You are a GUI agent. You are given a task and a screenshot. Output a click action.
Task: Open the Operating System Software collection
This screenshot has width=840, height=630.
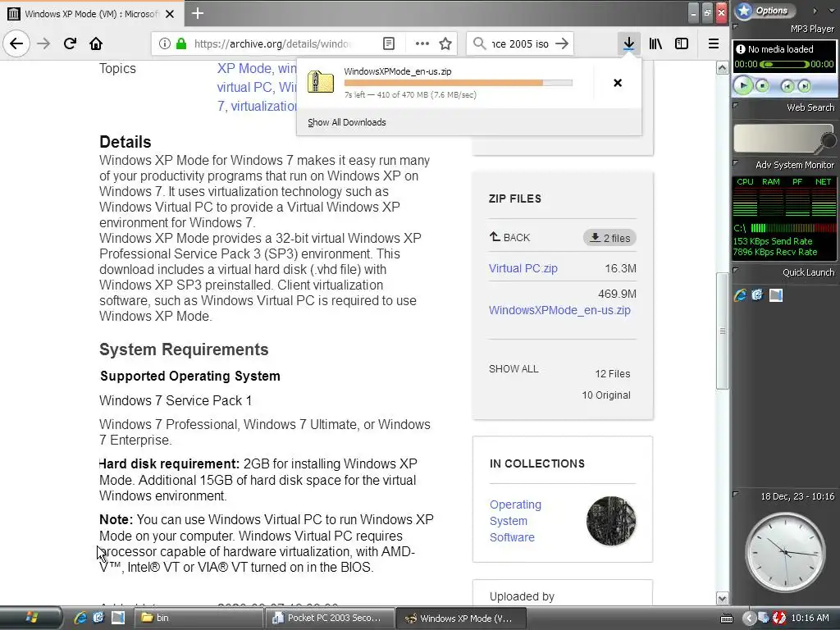(x=515, y=521)
